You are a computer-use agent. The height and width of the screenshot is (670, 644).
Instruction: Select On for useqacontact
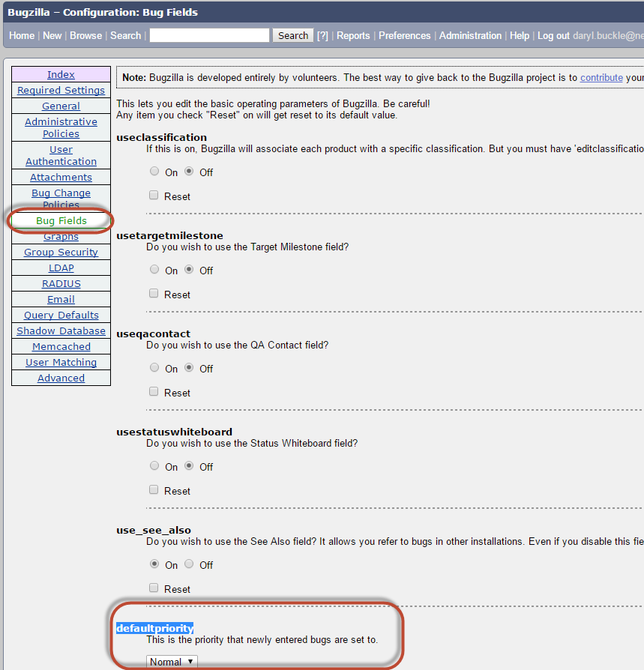pos(154,368)
